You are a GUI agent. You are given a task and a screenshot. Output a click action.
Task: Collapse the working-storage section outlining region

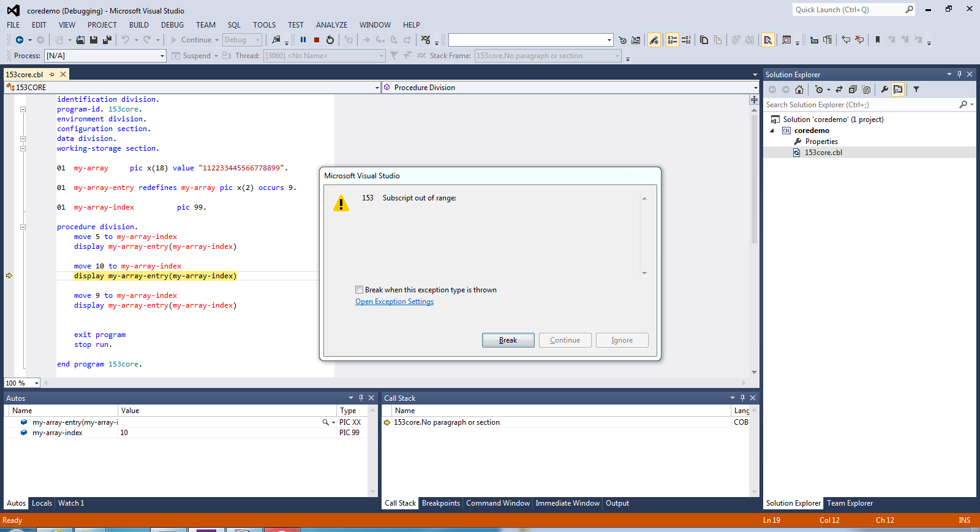click(23, 148)
